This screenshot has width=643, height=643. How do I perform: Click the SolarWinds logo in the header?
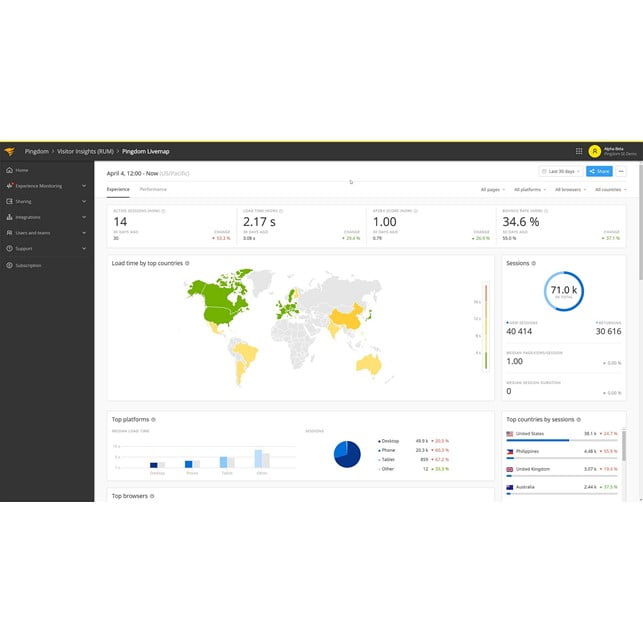pyautogui.click(x=9, y=151)
